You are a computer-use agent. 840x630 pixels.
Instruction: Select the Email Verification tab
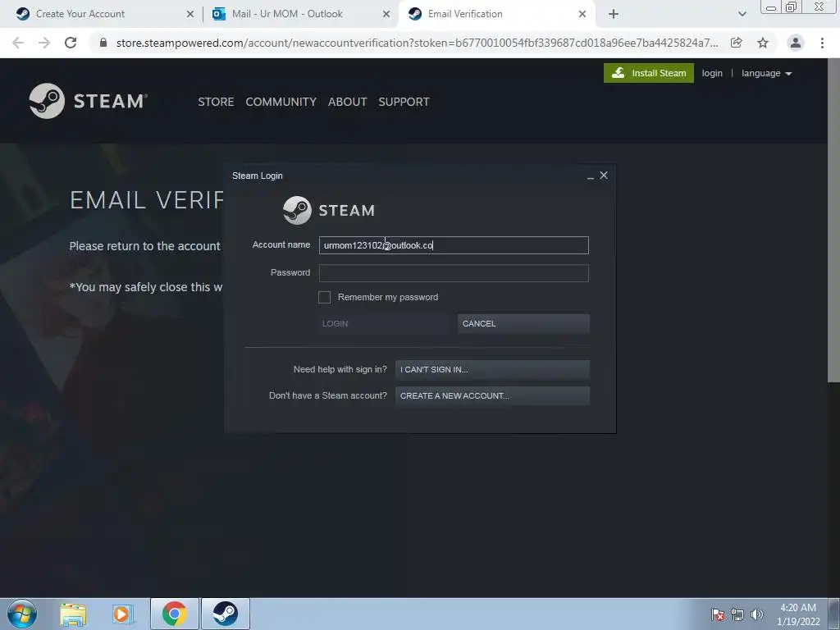(x=495, y=14)
